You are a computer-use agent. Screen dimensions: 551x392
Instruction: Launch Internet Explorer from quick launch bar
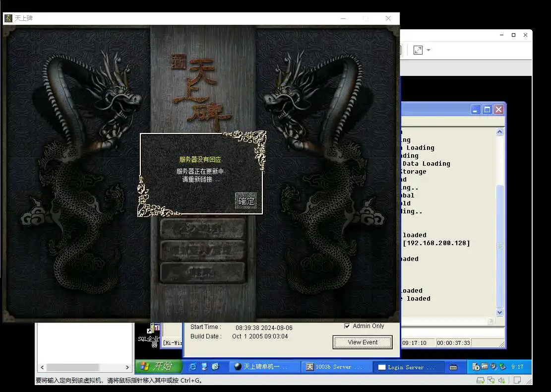pyautogui.click(x=192, y=367)
